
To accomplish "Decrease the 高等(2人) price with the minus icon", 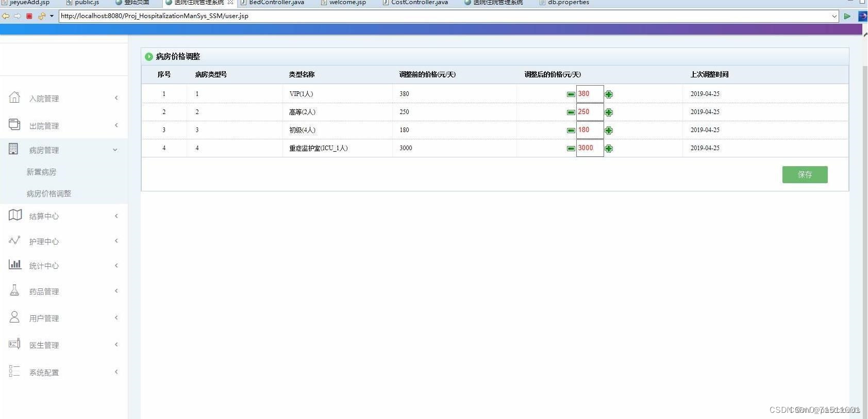I will 571,112.
